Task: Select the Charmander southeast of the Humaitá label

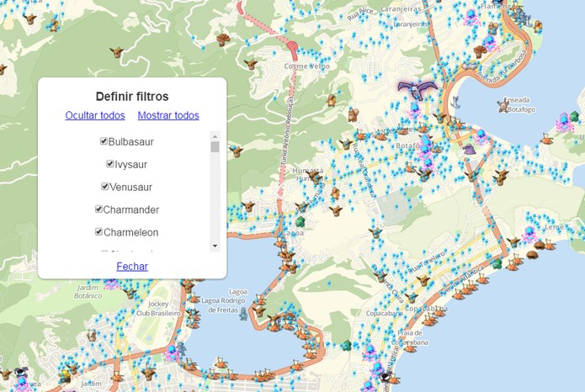Action: point(335,193)
